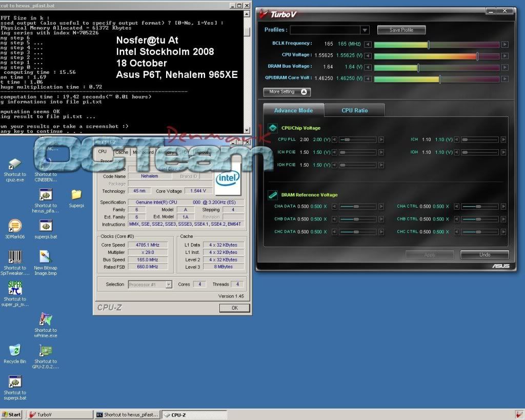Click the CPU PLL slider track
Viewport: 525px width, 420px height.
point(357,139)
